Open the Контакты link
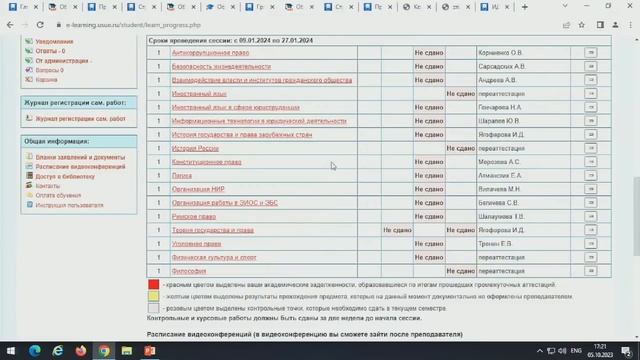 pyautogui.click(x=48, y=186)
